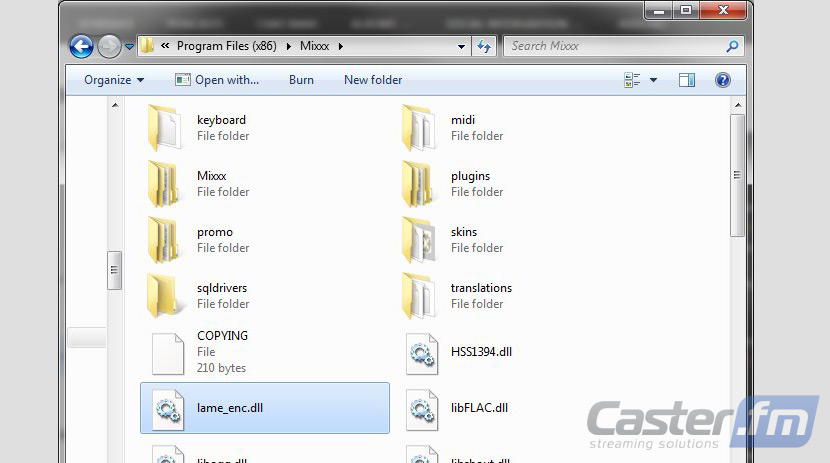Click the folder icon in the address bar
The height and width of the screenshot is (463, 830).
click(x=147, y=46)
